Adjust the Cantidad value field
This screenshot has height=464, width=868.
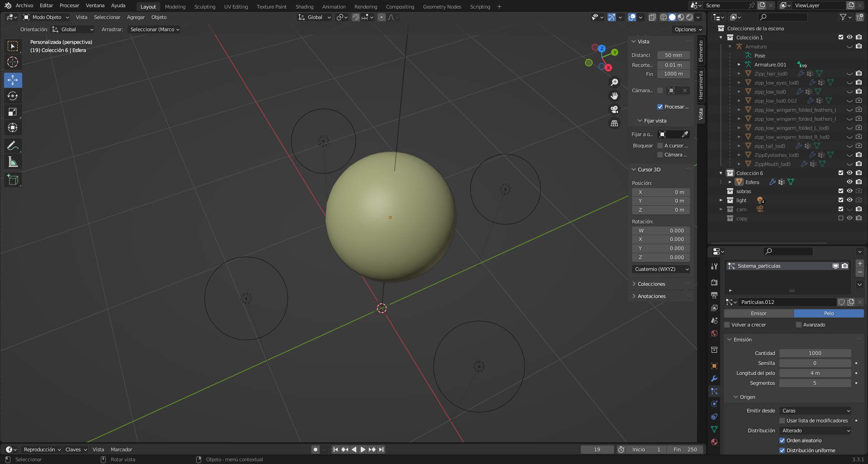815,353
